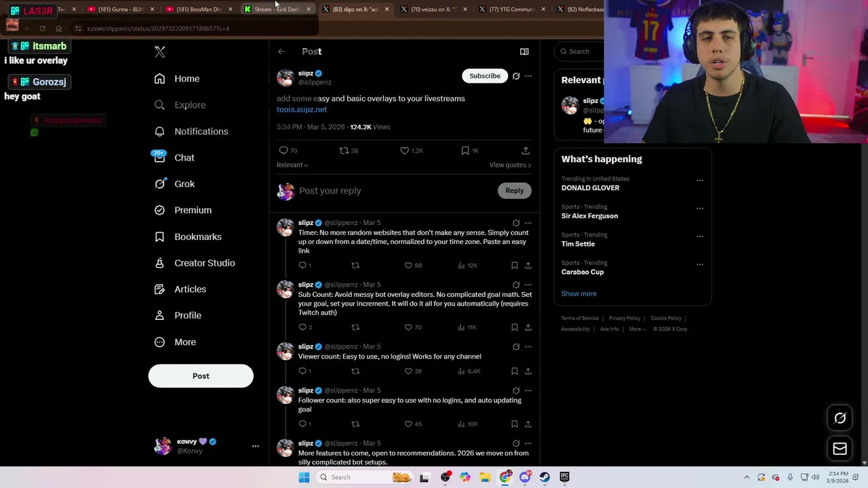Click reply icon with 70 on main post
Viewport: 868px width, 488px height.
point(288,150)
